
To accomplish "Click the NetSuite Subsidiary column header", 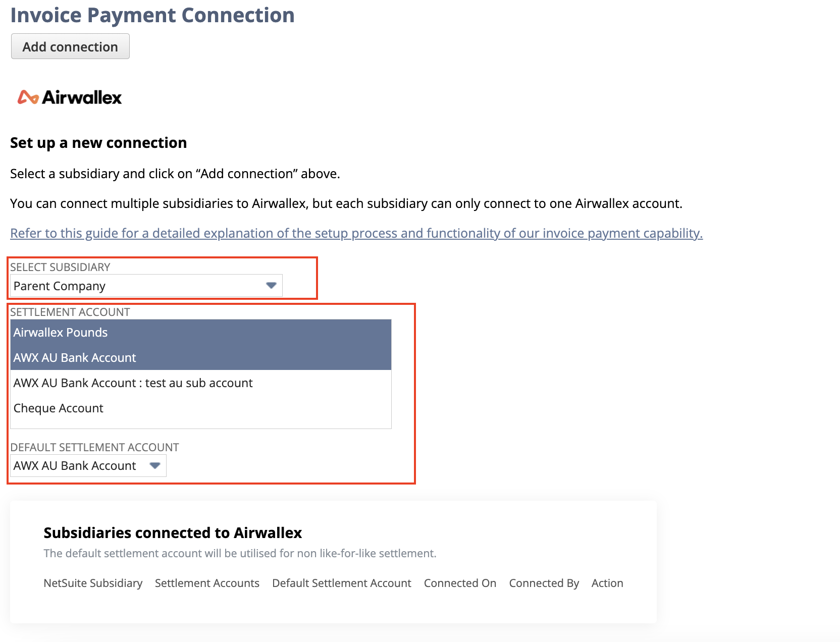I will [93, 583].
